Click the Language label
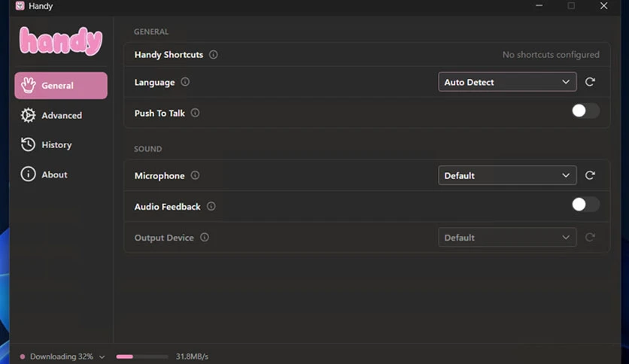629x364 pixels. pos(154,82)
